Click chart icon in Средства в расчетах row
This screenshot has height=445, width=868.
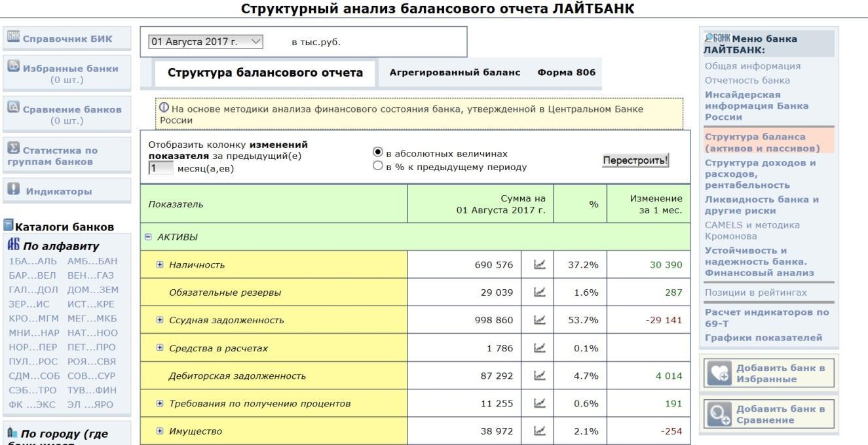click(539, 347)
